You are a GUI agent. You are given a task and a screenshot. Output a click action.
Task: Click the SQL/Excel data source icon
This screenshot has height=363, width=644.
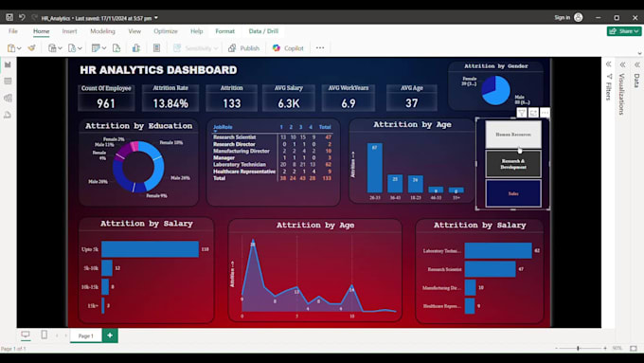(x=72, y=48)
